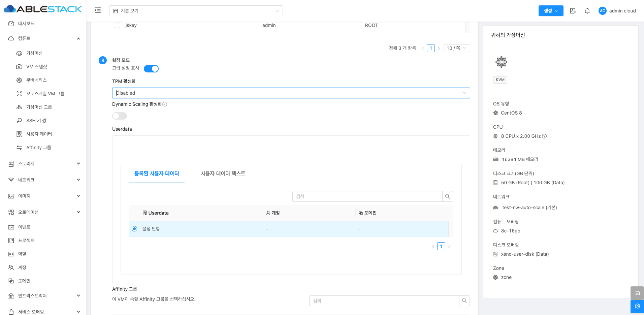Image resolution: width=644 pixels, height=315 pixels.
Task: Click the Affinity group search magnifier icon
Action: pyautogui.click(x=464, y=301)
